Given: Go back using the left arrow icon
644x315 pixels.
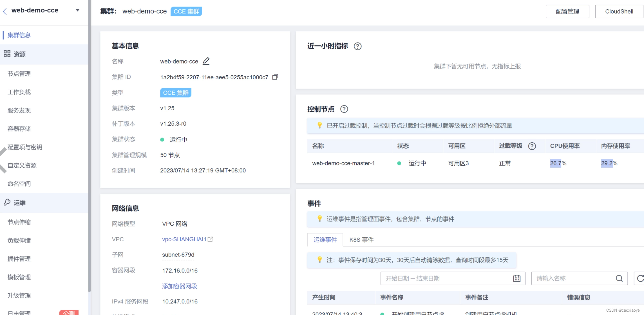Looking at the screenshot, I should point(5,11).
